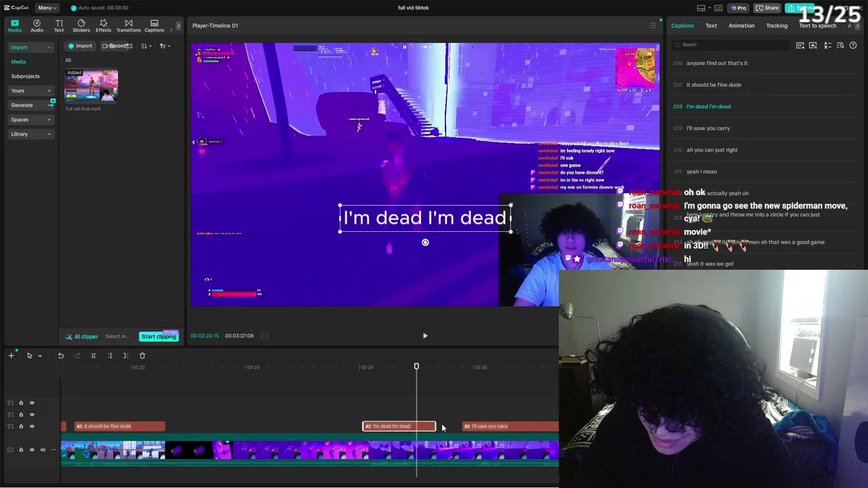Open the AI clipper tool
This screenshot has width=868, height=488.
tap(82, 336)
